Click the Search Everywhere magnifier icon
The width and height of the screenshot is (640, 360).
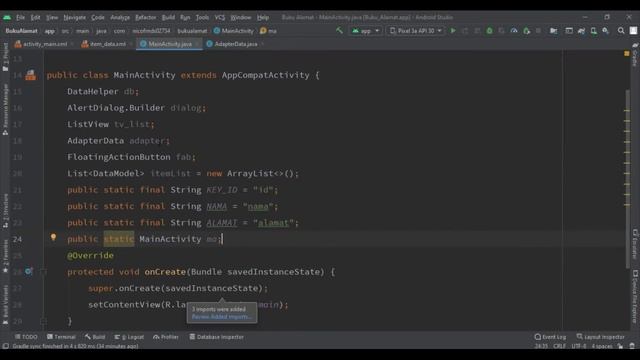[621, 31]
